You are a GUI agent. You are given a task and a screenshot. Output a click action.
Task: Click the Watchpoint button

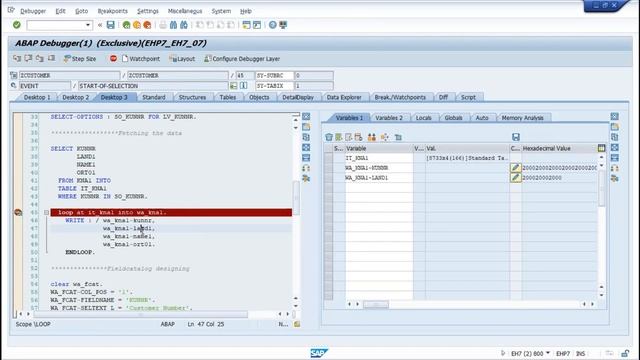[x=141, y=59]
